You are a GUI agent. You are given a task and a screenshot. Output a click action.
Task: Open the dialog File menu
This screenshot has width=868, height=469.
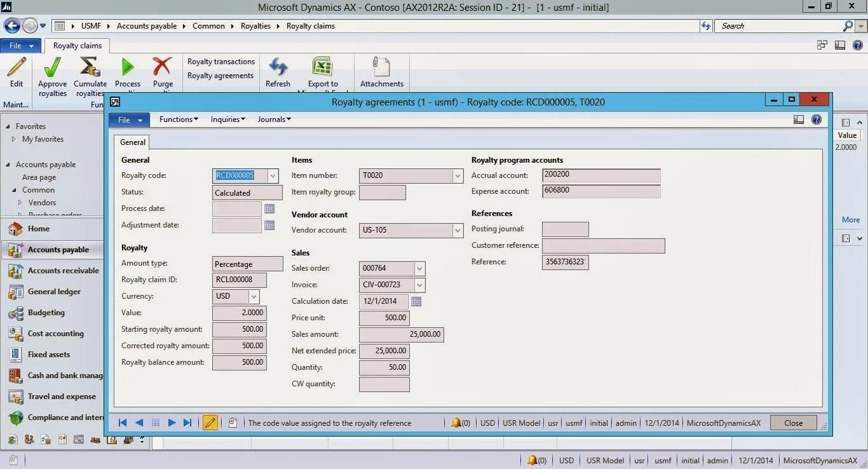coord(130,119)
